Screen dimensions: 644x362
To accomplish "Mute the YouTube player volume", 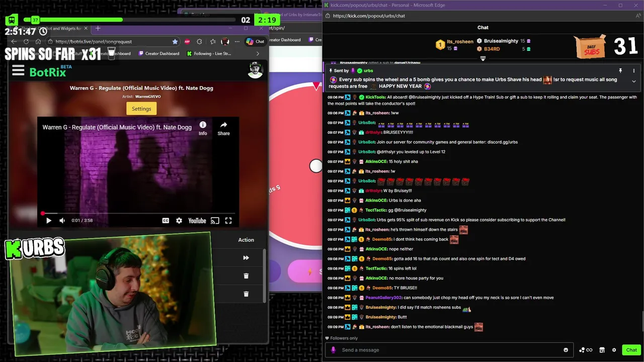I will [x=62, y=220].
